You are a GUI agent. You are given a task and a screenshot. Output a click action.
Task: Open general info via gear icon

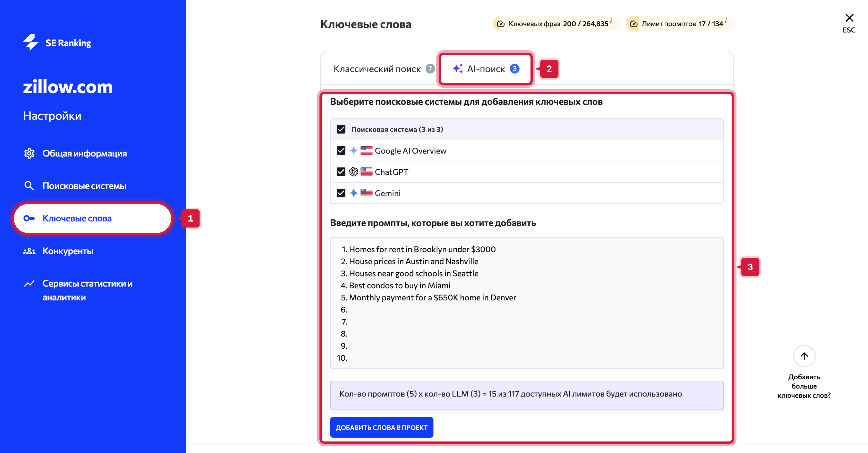pos(29,153)
